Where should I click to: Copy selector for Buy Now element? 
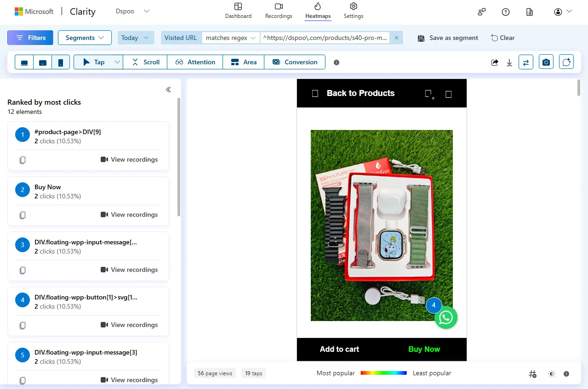coord(23,215)
